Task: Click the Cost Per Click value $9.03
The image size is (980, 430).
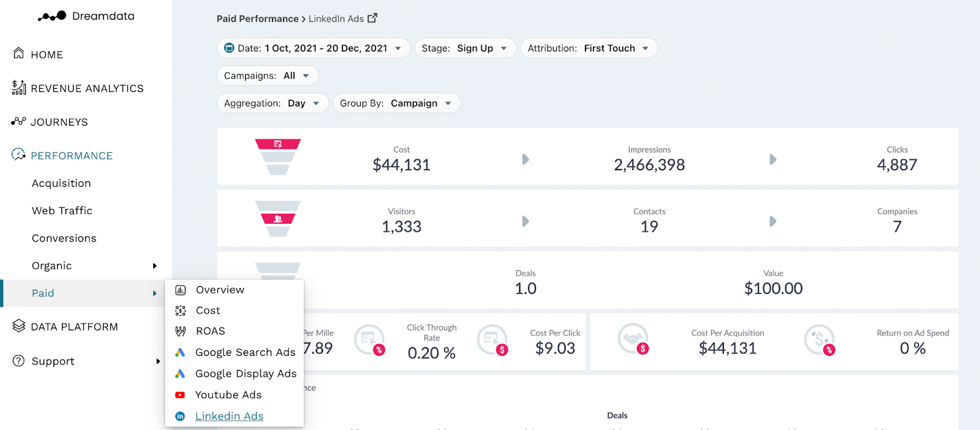Action: [556, 349]
